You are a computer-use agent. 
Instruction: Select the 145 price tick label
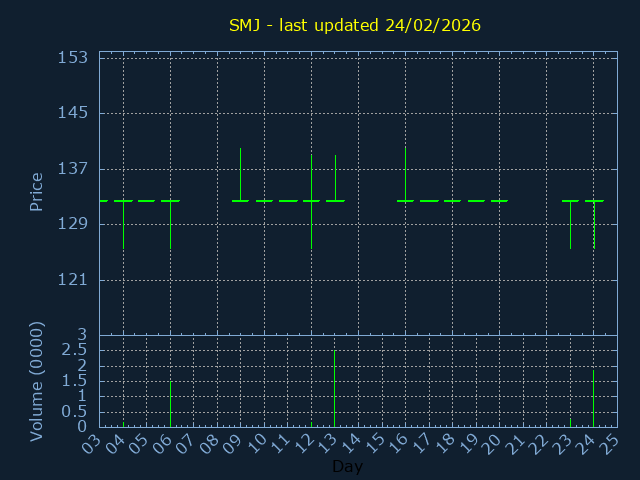(x=74, y=113)
